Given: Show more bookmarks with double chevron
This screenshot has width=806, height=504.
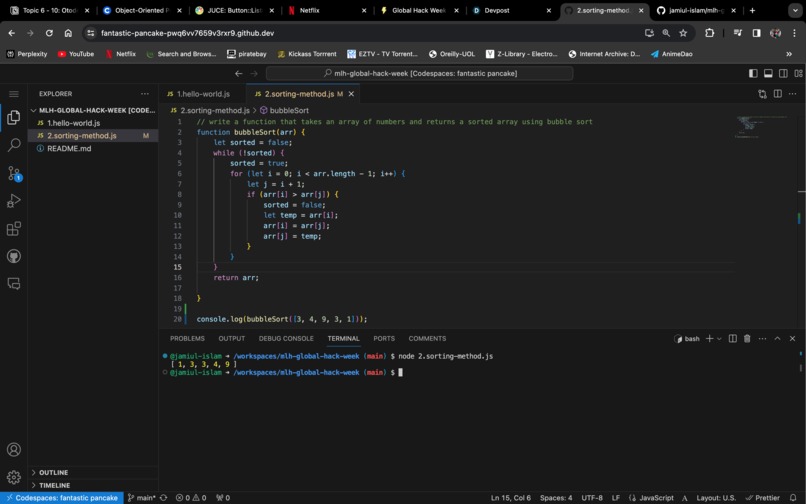Looking at the screenshot, I should coord(789,54).
